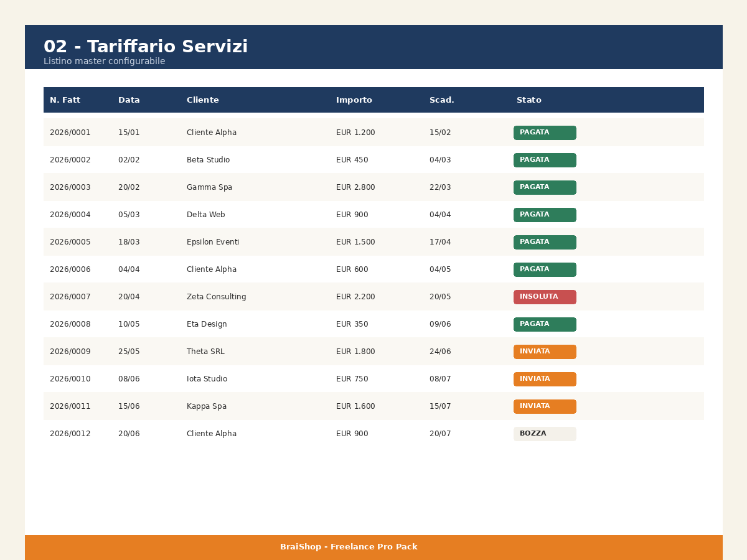The image size is (747, 560).
Task: Select invoice number 2026/0003
Action: [x=70, y=187]
